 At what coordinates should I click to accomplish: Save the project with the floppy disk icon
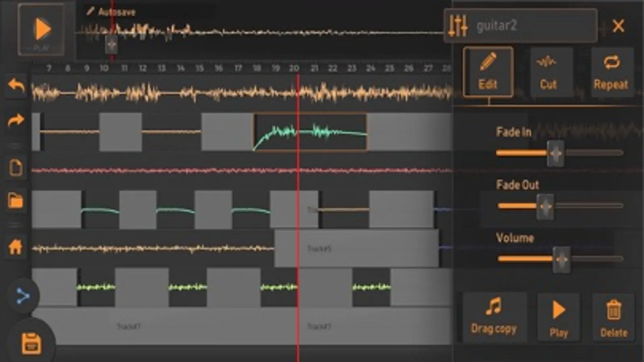point(31,343)
